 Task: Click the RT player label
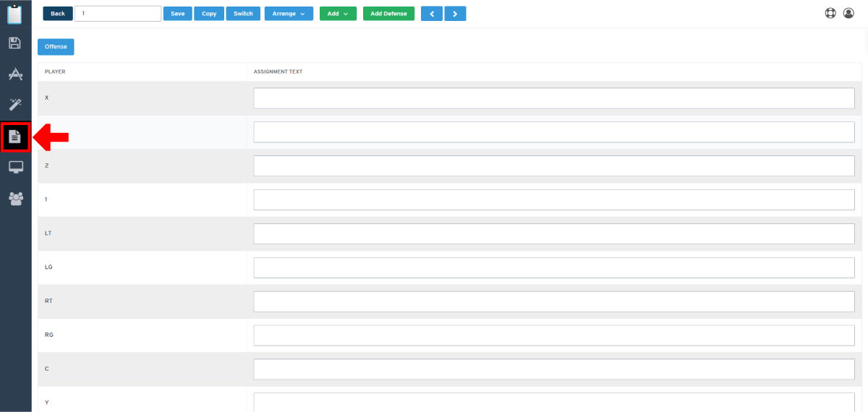pos(48,301)
